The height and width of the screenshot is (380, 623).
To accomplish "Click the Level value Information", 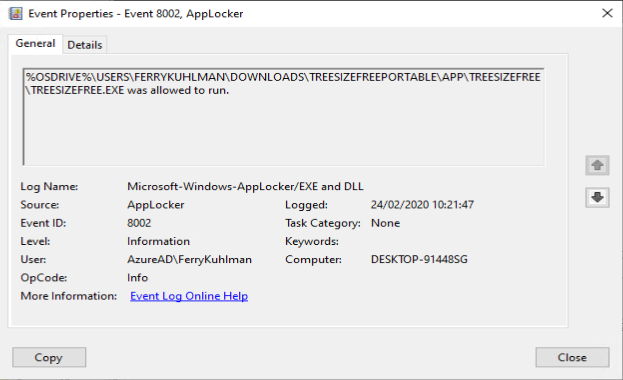I will [x=159, y=241].
